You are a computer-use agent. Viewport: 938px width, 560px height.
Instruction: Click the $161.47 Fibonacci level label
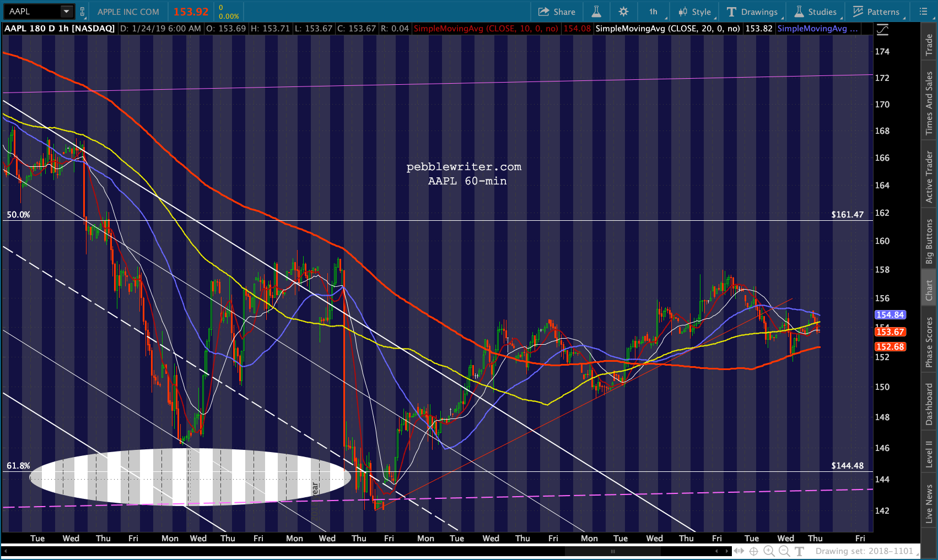click(x=847, y=215)
